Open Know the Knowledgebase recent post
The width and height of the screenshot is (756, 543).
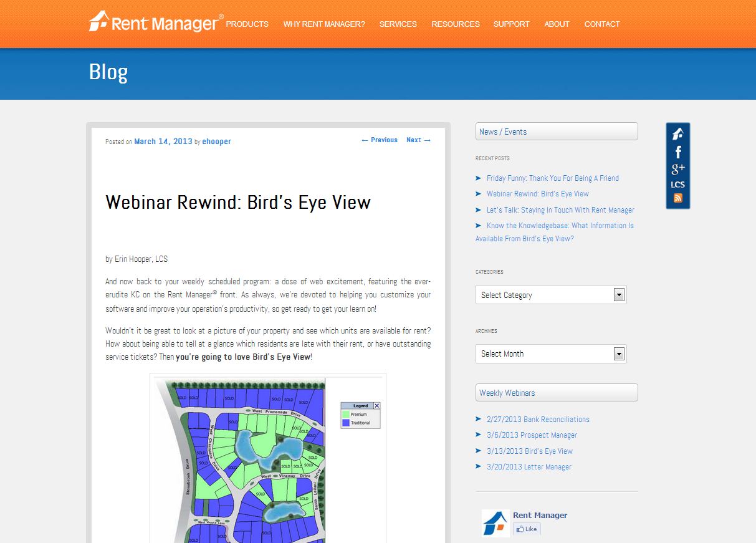click(x=555, y=232)
